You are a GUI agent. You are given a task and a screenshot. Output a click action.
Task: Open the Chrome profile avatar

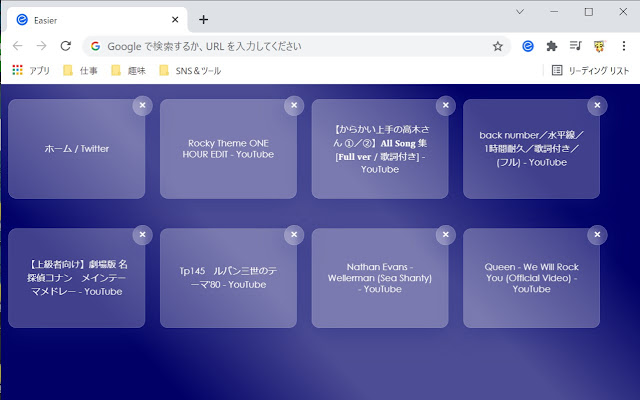tap(599, 46)
